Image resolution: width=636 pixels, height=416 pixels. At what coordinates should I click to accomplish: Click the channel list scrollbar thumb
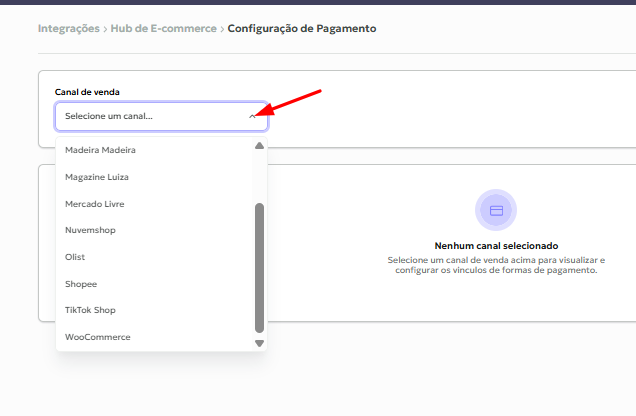pos(260,268)
